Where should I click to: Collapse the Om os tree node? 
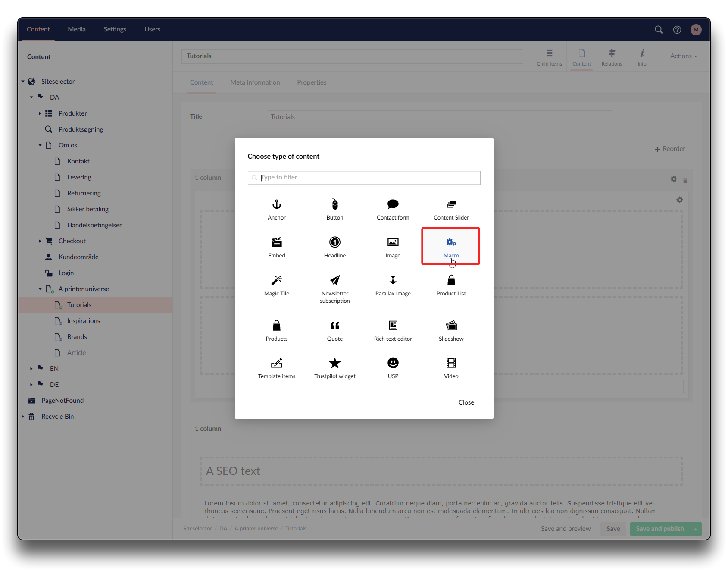(40, 145)
